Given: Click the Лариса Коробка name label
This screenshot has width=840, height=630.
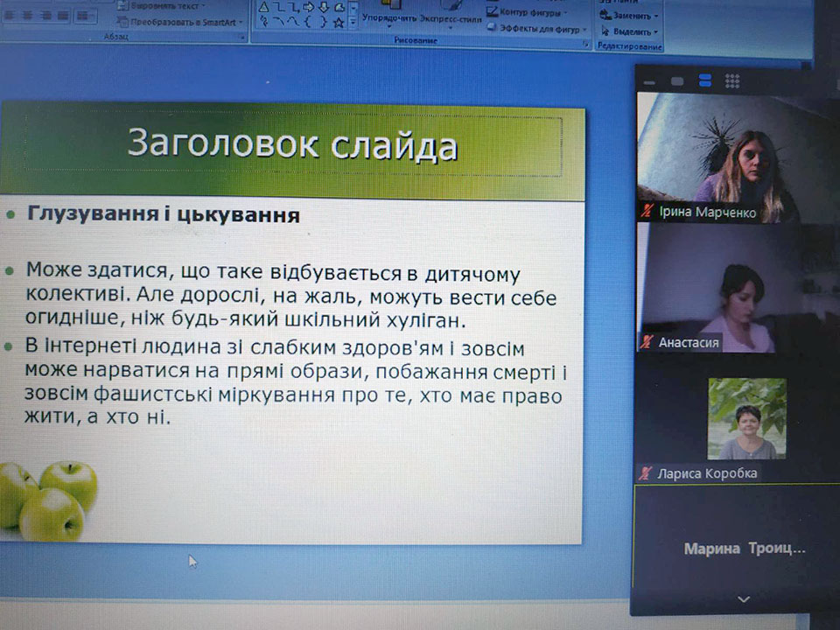Looking at the screenshot, I should tap(707, 473).
